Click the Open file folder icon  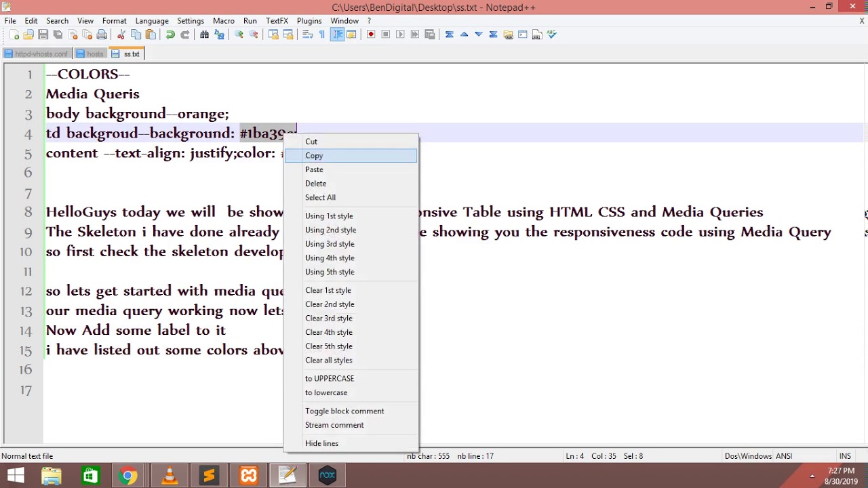[x=28, y=35]
